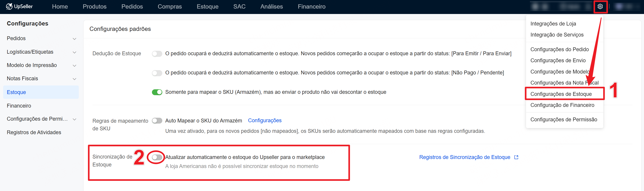This screenshot has width=644, height=191.
Task: Open the Configurações link for SKU mapping
Action: [x=264, y=120]
